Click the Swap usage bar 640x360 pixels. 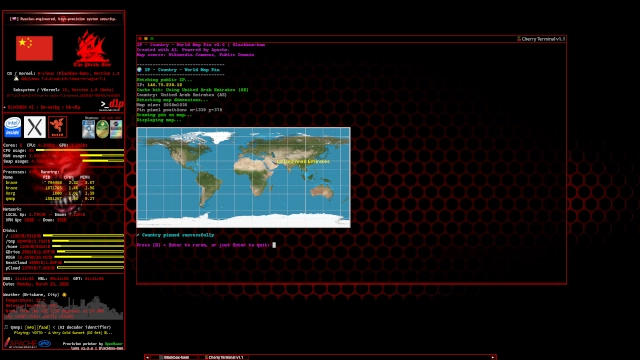103,161
